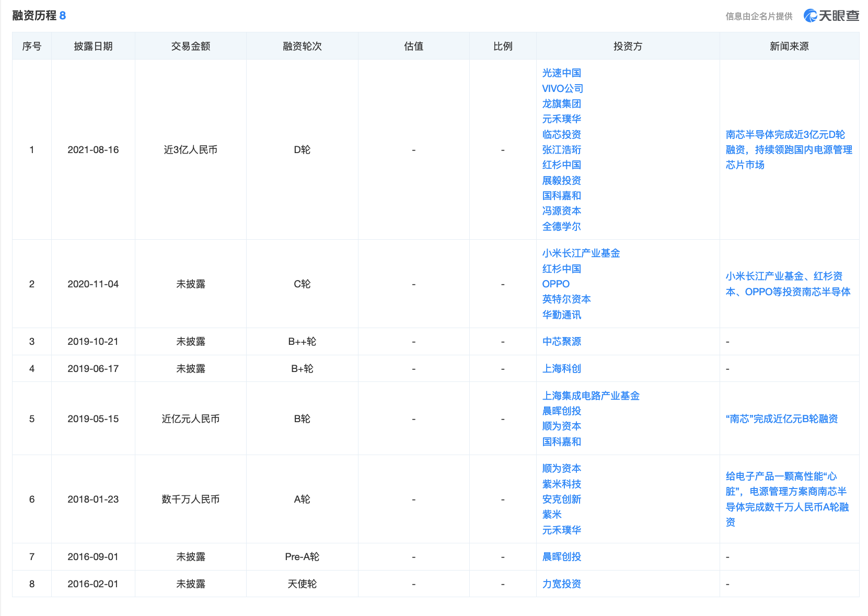Select 安克创新 investor link

point(561,499)
